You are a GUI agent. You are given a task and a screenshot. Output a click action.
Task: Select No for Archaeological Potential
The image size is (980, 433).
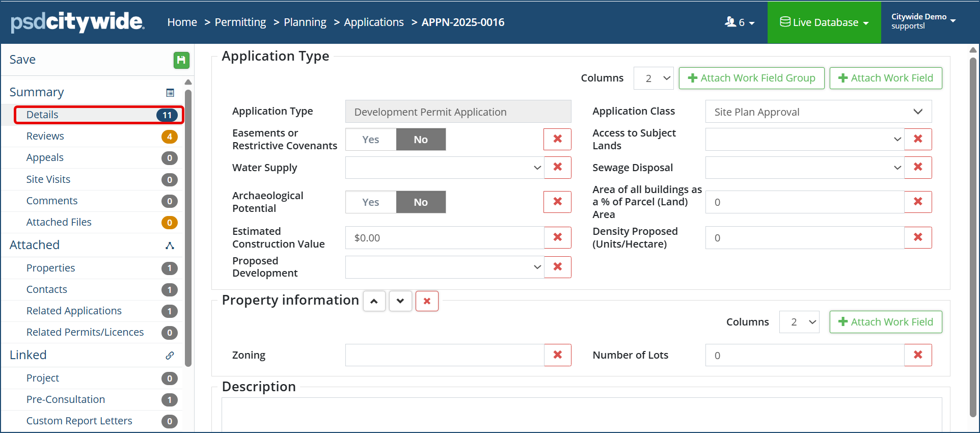coord(420,202)
